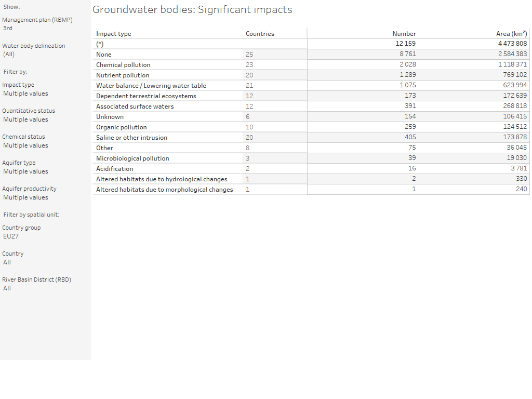Click the Impact type column header
The height and width of the screenshot is (399, 532).
pos(113,34)
